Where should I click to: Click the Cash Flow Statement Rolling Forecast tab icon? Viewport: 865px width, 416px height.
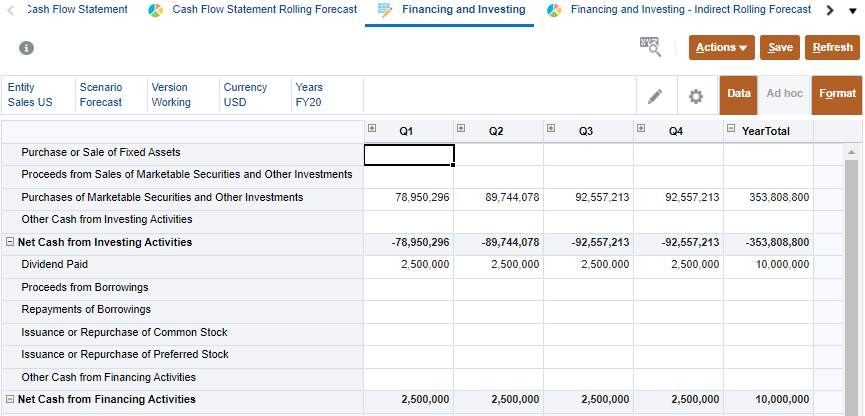pos(156,10)
